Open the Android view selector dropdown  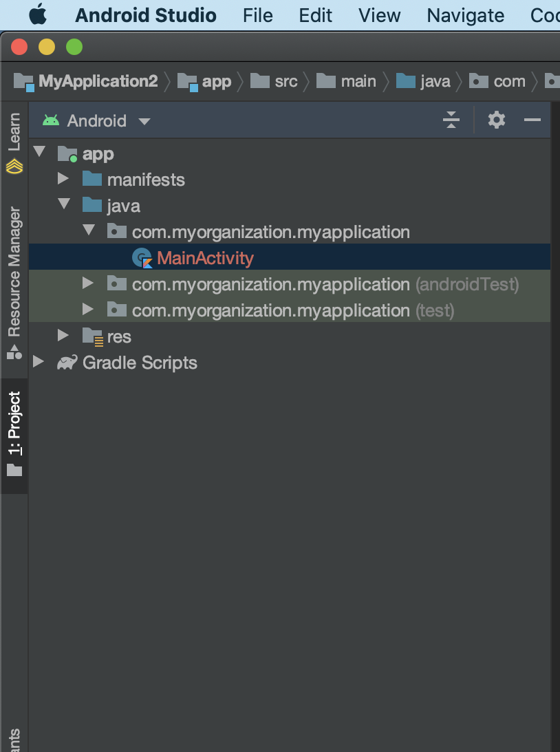click(96, 121)
